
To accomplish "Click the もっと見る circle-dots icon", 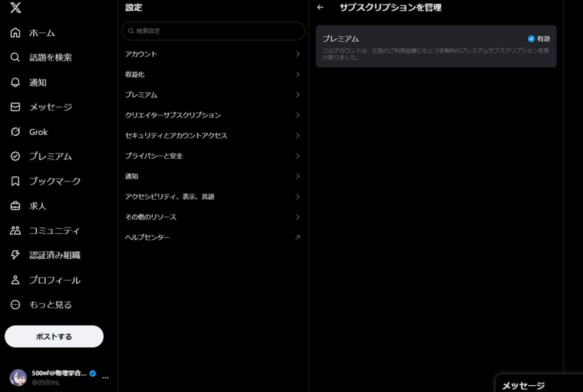I will pyautogui.click(x=15, y=305).
